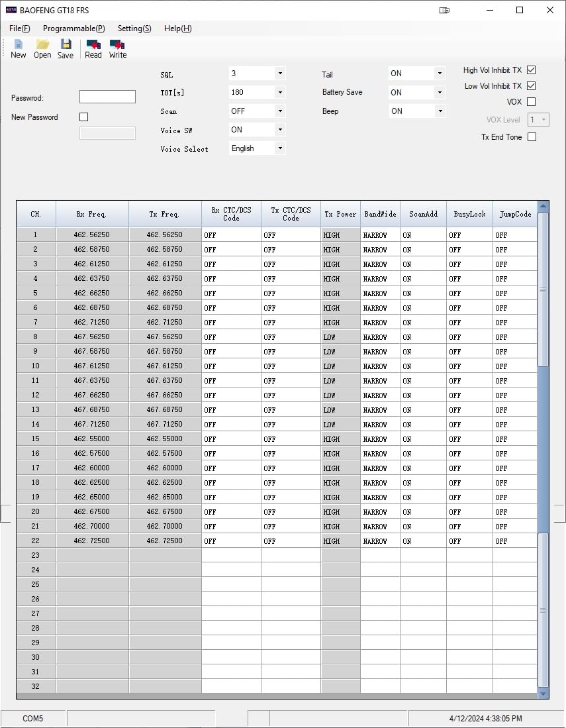Expand the Scan dropdown
Viewport: 566px width, 728px height.
tap(280, 111)
